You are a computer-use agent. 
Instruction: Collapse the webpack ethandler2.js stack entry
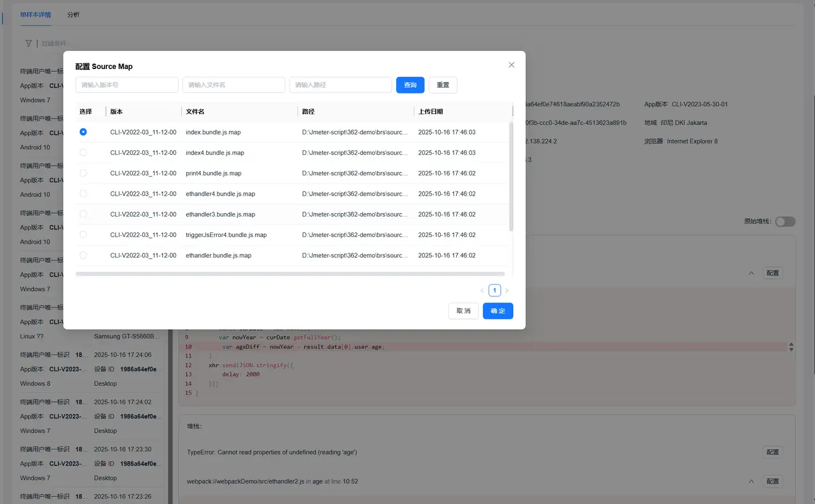[x=751, y=481]
